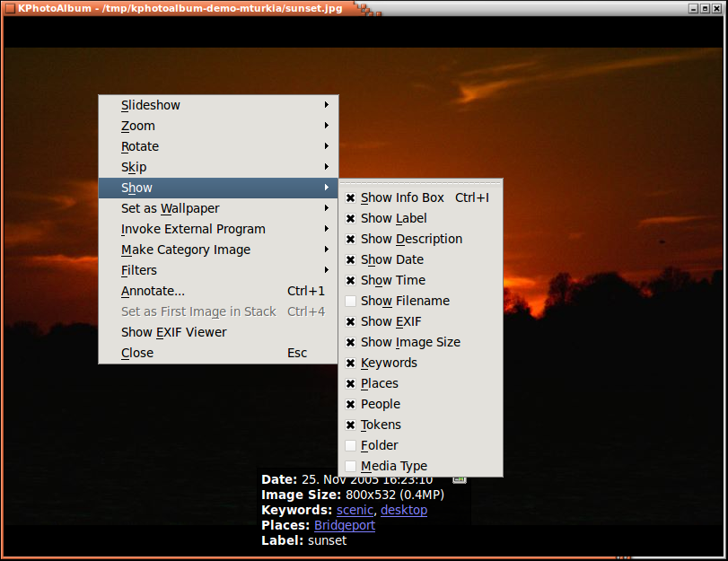Enable Show Filename checkbox
The height and width of the screenshot is (561, 728).
tap(351, 301)
